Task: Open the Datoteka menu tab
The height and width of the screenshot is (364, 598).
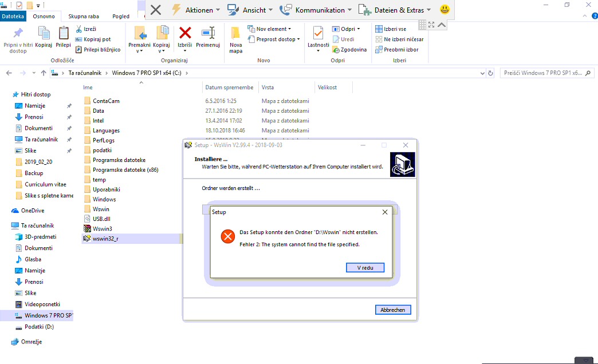Action: (13, 17)
